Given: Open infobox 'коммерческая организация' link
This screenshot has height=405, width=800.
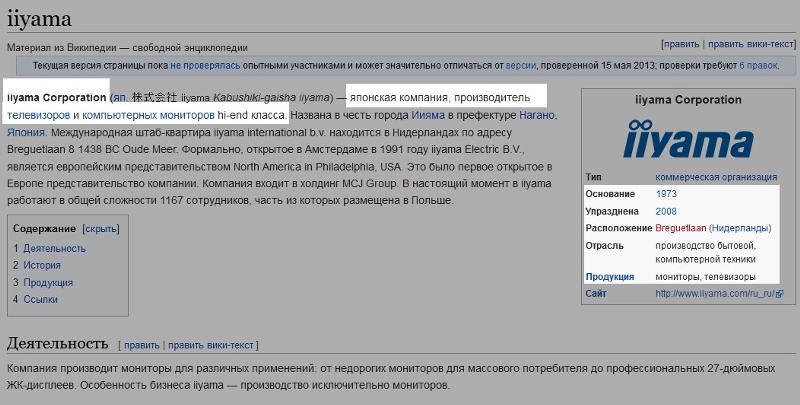Looking at the screenshot, I should pos(716,177).
